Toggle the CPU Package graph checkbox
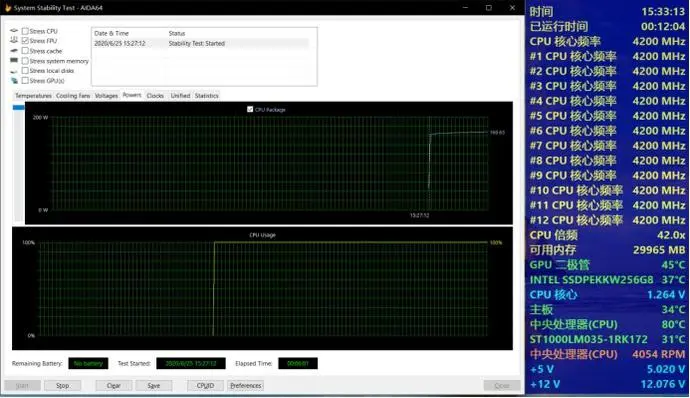The width and height of the screenshot is (690, 398). (x=250, y=109)
